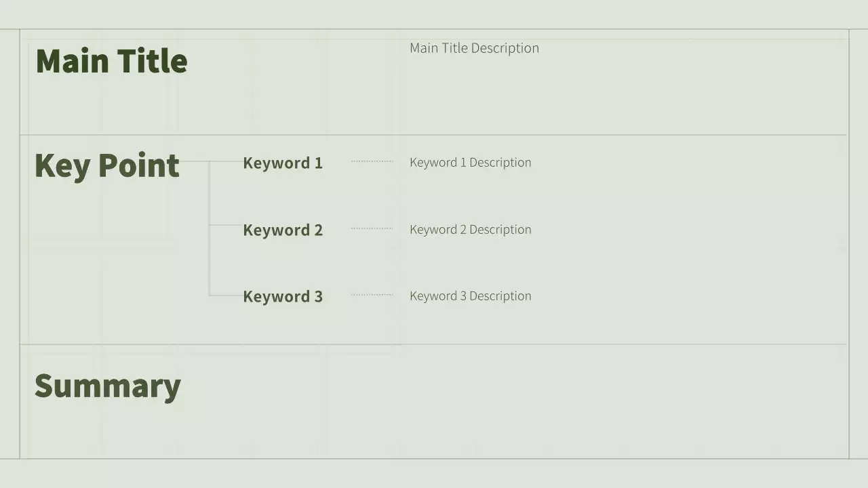Click empty area right of Summary heading
868x488 pixels.
tap(515, 400)
